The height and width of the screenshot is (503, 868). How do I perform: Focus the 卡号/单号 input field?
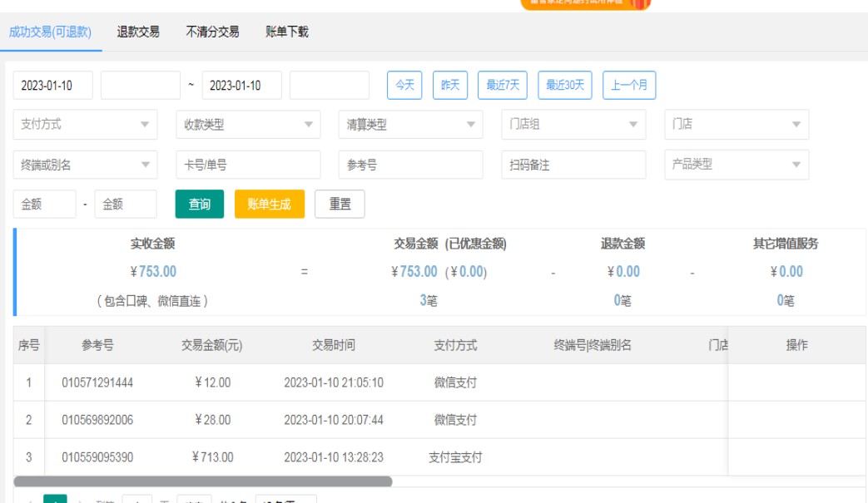[x=248, y=165]
